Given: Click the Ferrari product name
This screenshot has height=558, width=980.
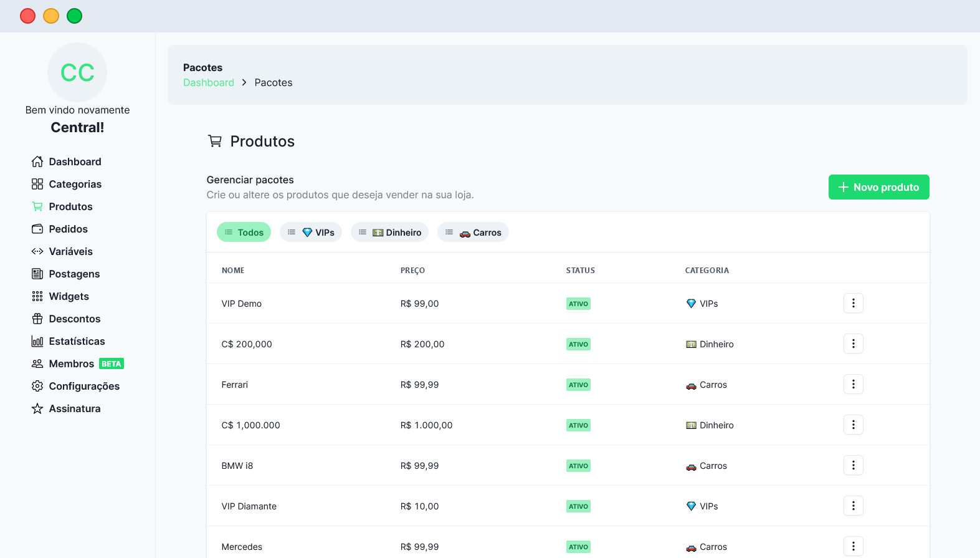Looking at the screenshot, I should 235,385.
